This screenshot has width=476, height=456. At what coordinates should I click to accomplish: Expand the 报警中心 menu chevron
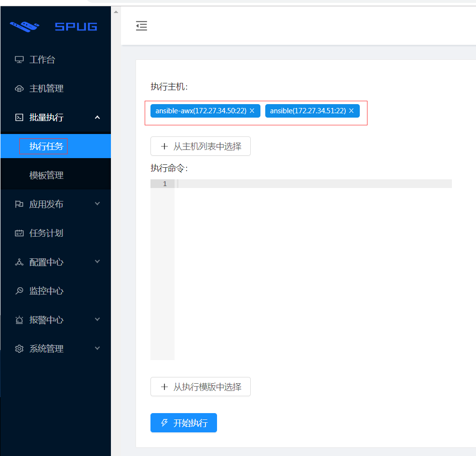tap(97, 319)
